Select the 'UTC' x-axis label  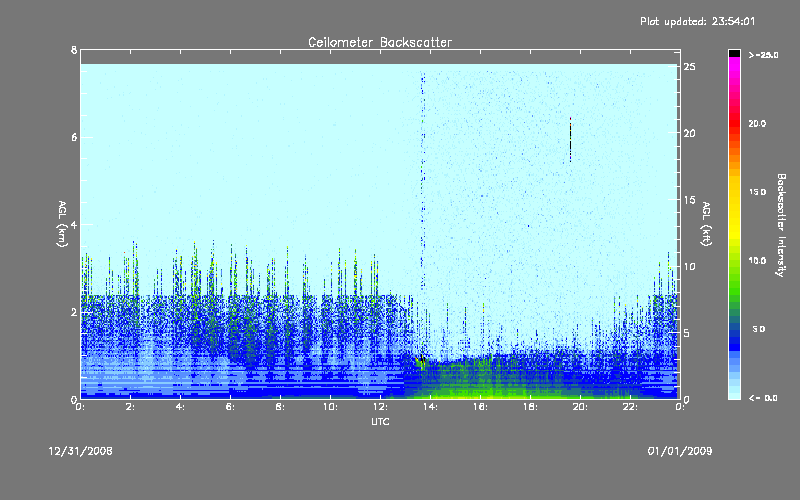380,421
